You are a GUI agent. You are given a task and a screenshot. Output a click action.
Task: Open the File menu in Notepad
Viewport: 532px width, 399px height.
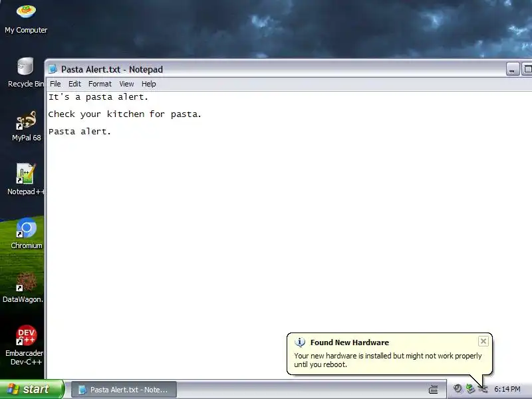[x=55, y=84]
